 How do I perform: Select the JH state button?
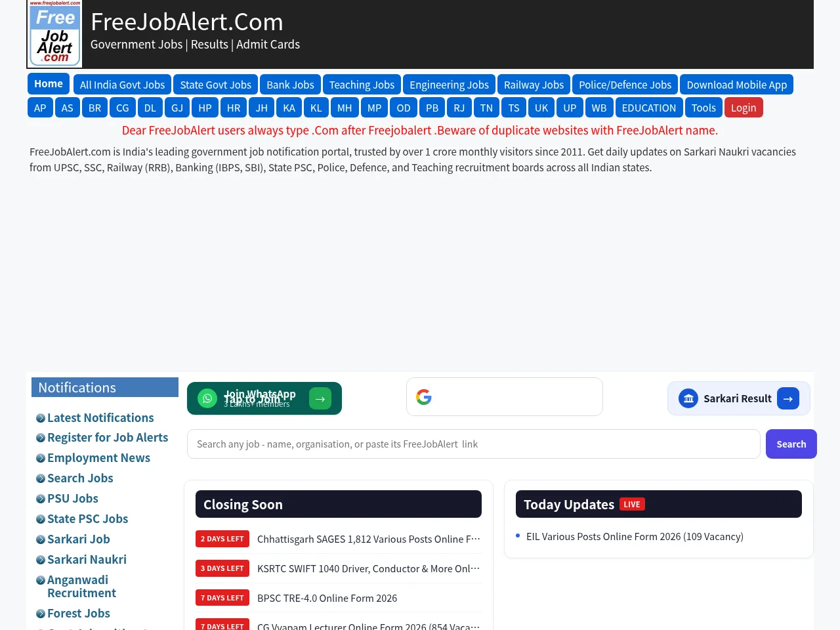coord(262,108)
